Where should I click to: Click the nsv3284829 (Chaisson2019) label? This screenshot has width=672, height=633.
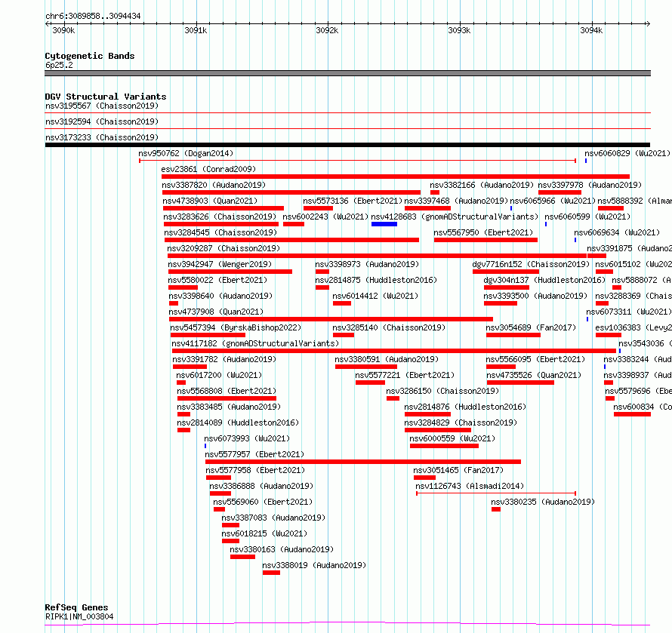coord(461,423)
